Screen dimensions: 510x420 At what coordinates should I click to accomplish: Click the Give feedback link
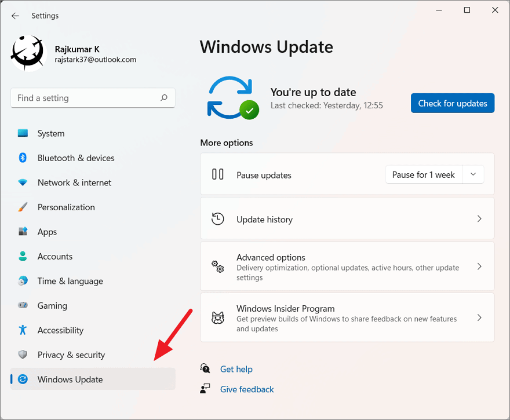click(x=247, y=389)
